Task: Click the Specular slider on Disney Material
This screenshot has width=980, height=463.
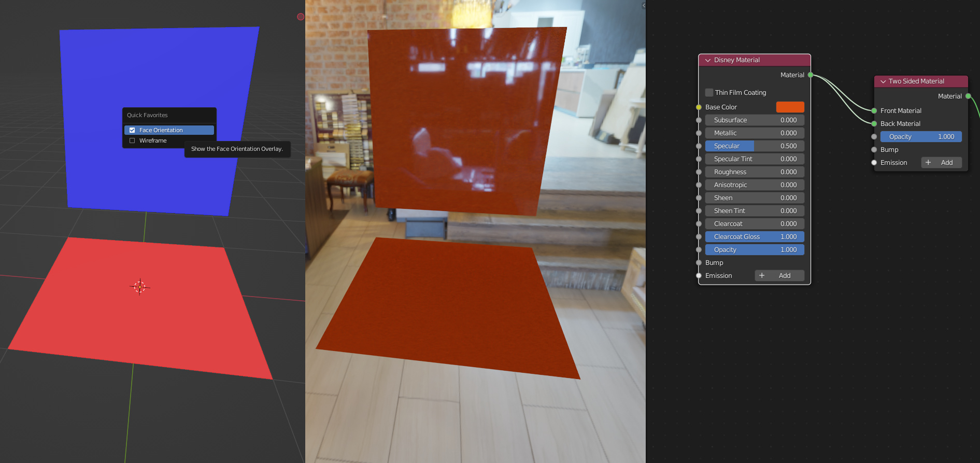Action: tap(755, 146)
